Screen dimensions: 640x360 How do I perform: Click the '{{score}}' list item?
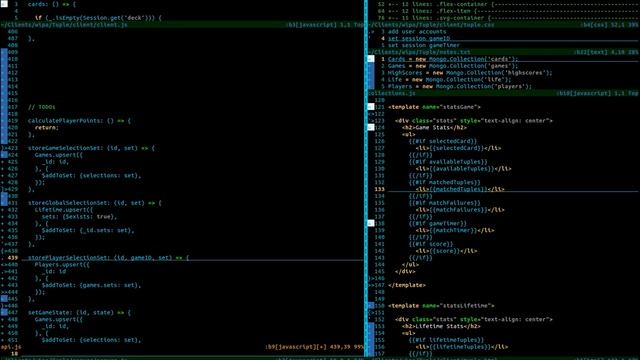pyautogui.click(x=446, y=251)
